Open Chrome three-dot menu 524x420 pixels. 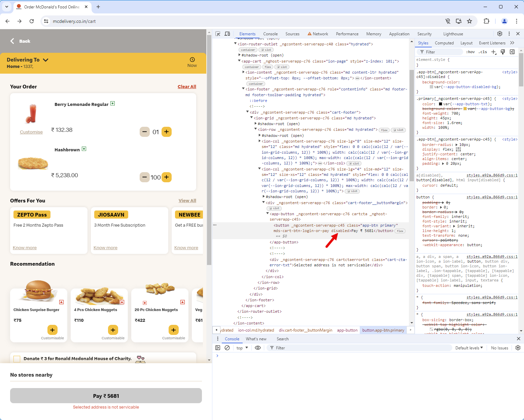[517, 21]
